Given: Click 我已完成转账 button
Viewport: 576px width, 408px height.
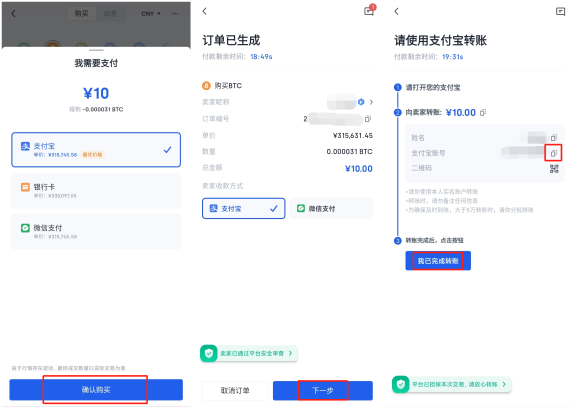Looking at the screenshot, I should 438,261.
